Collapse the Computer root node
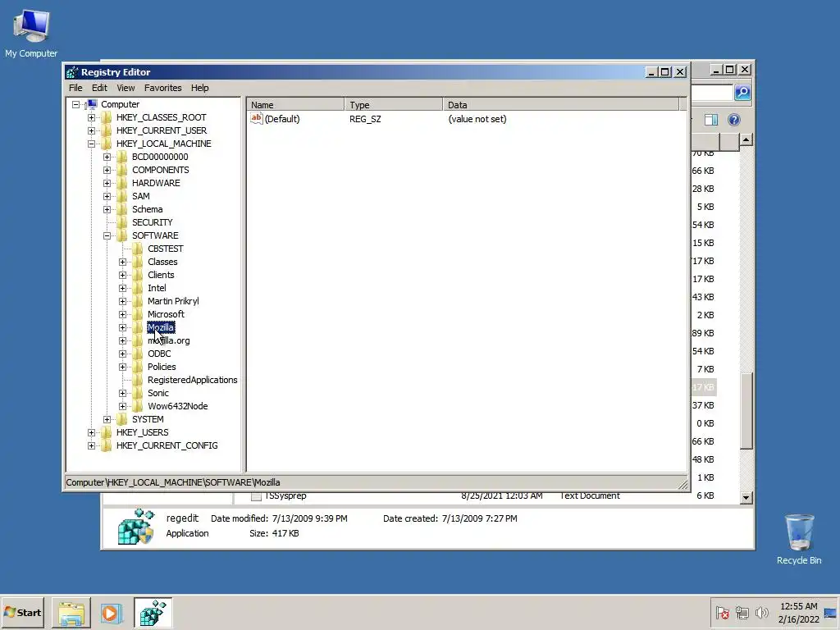The width and height of the screenshot is (840, 630). [x=76, y=104]
